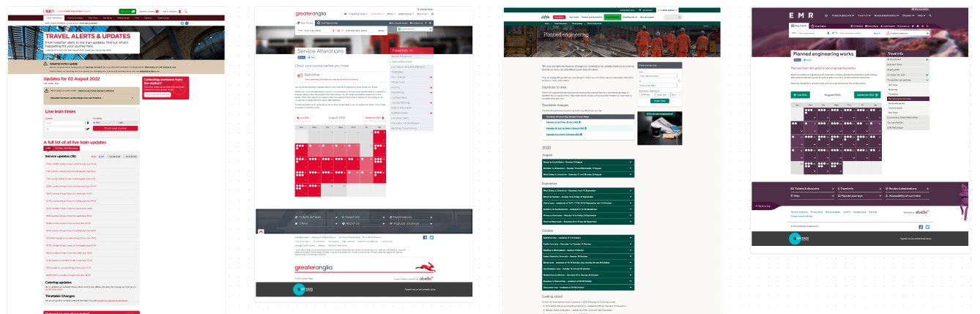980x314 pixels.
Task: Click the LNER logo in the first mockup
Action: click(x=48, y=11)
